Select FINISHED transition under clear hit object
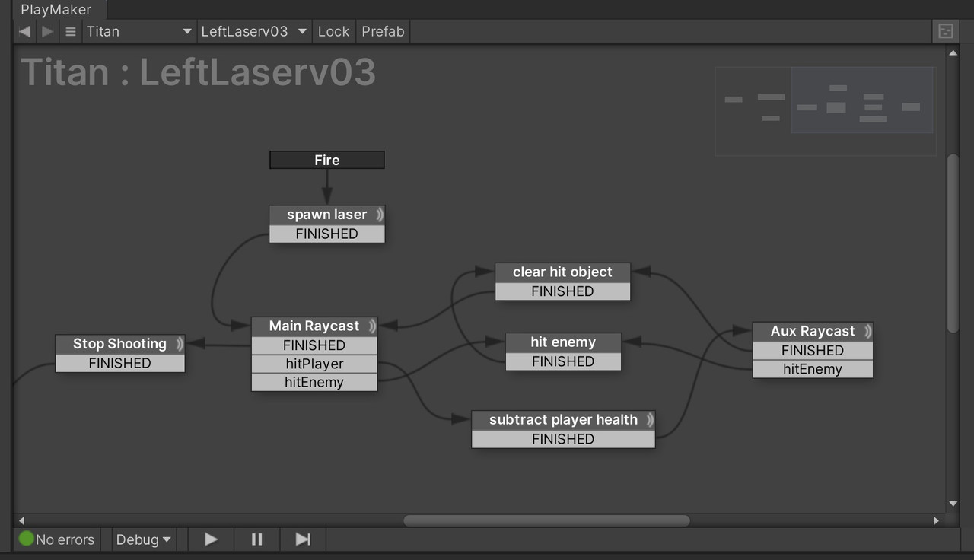This screenshot has width=974, height=560. pos(563,291)
